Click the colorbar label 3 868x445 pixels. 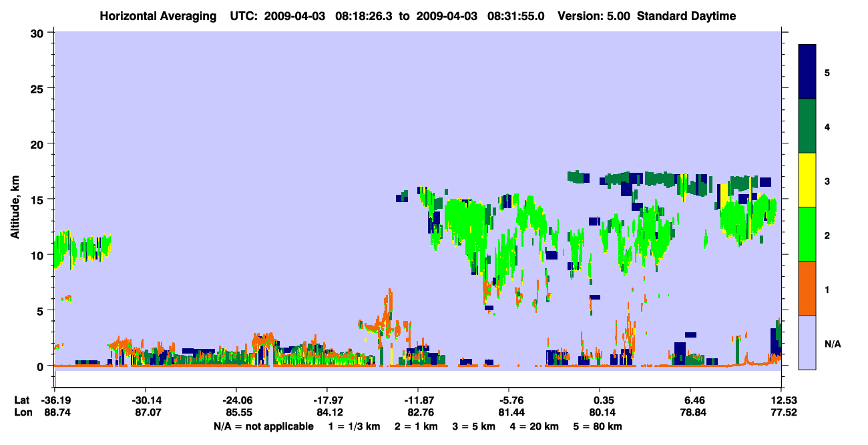tap(827, 181)
